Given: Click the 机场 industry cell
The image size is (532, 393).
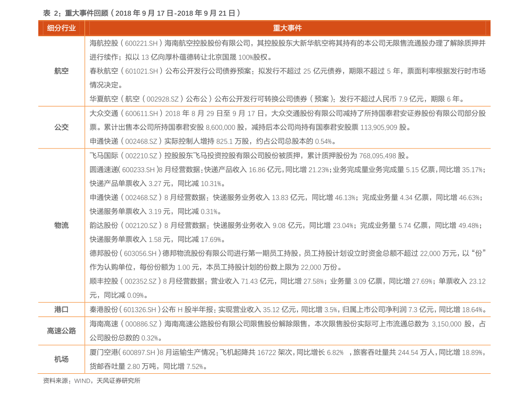Looking at the screenshot, I should pyautogui.click(x=61, y=359).
